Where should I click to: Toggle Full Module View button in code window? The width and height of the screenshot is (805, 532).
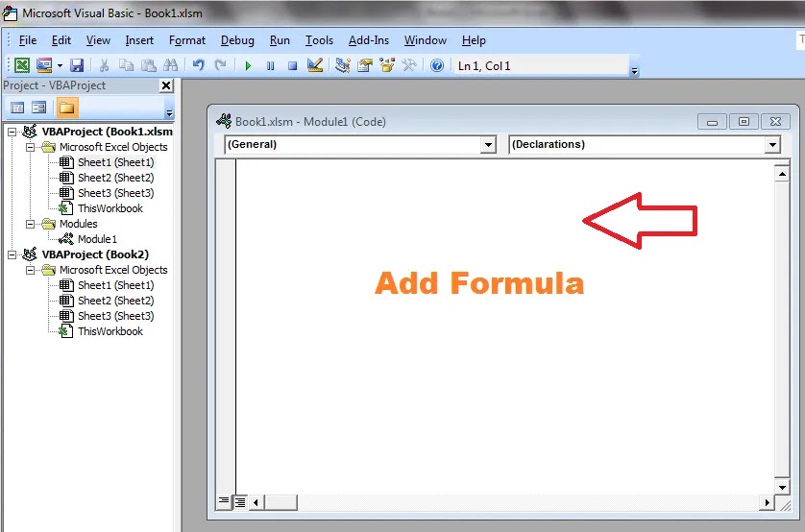[240, 501]
